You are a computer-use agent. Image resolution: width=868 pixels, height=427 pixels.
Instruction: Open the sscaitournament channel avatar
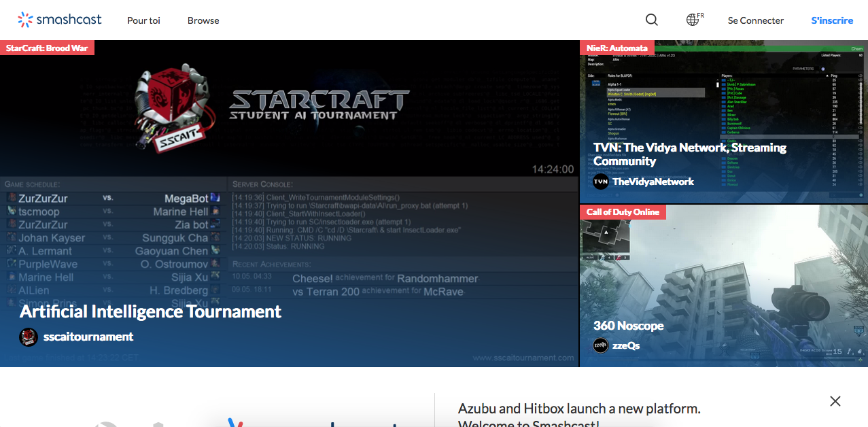click(29, 337)
